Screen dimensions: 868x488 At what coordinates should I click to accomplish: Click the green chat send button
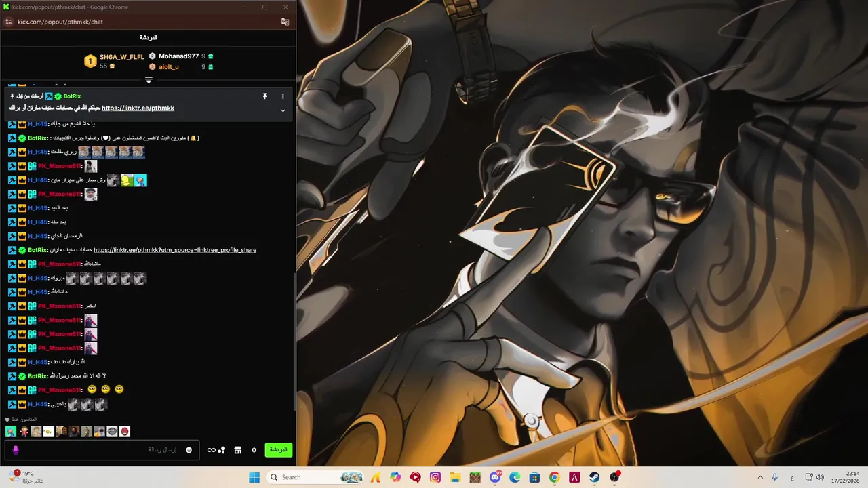pyautogui.click(x=278, y=450)
